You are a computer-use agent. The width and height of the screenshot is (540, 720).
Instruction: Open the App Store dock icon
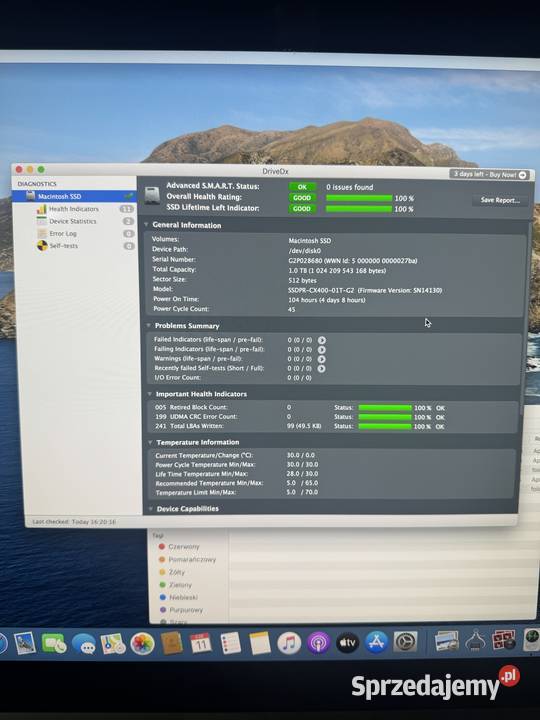377,642
